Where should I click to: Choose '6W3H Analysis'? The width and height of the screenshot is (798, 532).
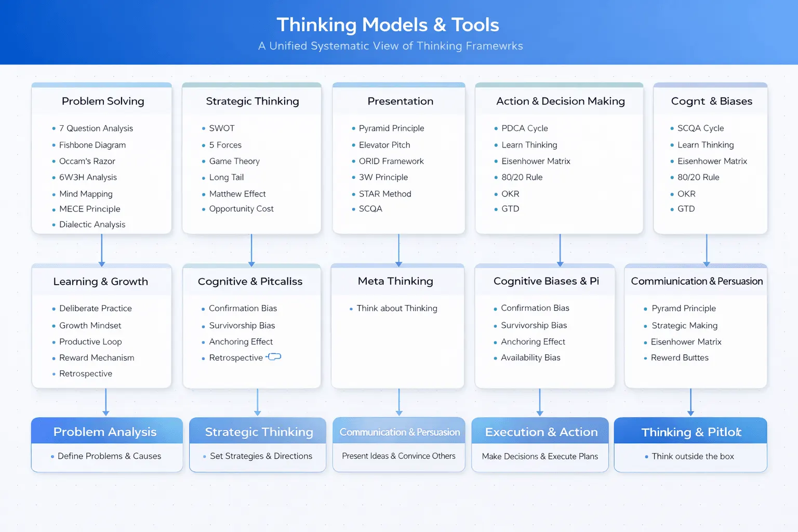88,177
